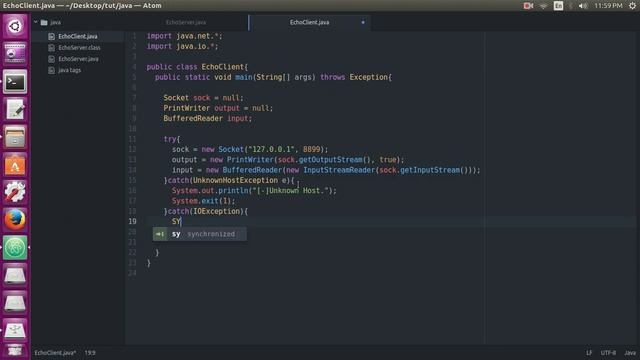Click 'UnknownHostException' in the catch clause
Viewport: 640px width, 360px height.
click(235, 180)
